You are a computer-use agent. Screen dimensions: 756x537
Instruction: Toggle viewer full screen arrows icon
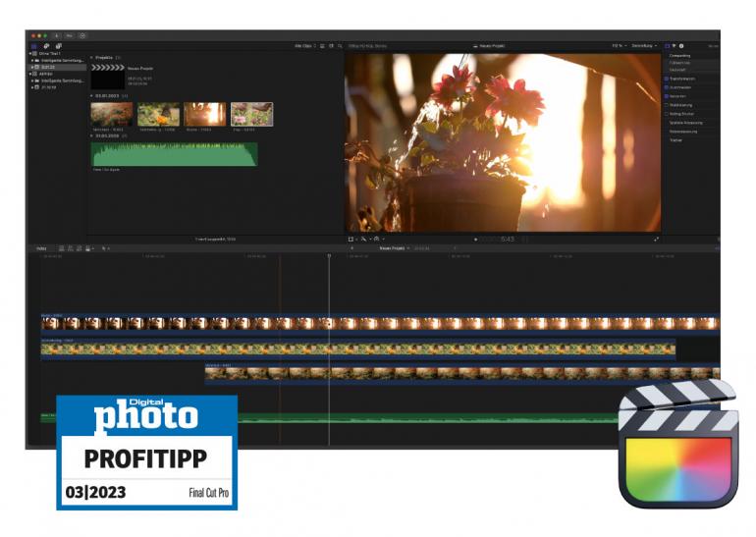(656, 240)
